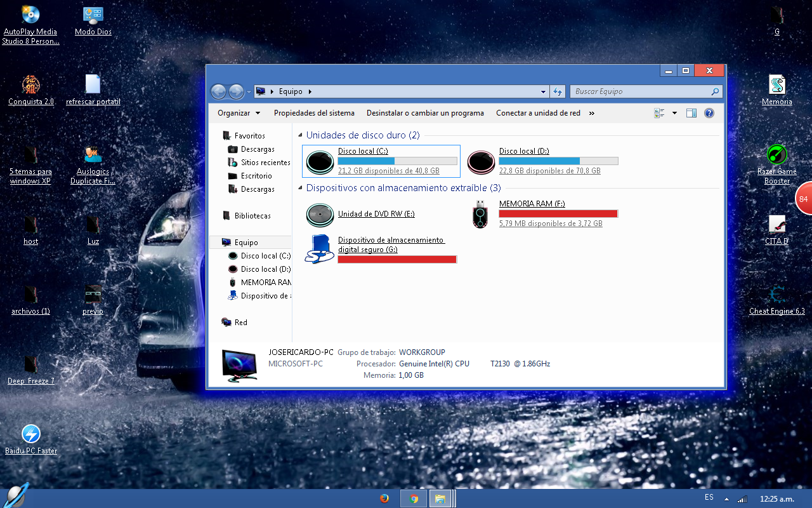Show hidden tray icons arrow

coord(726,499)
